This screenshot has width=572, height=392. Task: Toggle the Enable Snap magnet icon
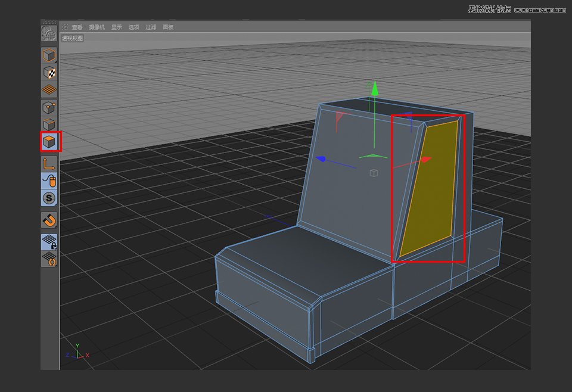49,220
